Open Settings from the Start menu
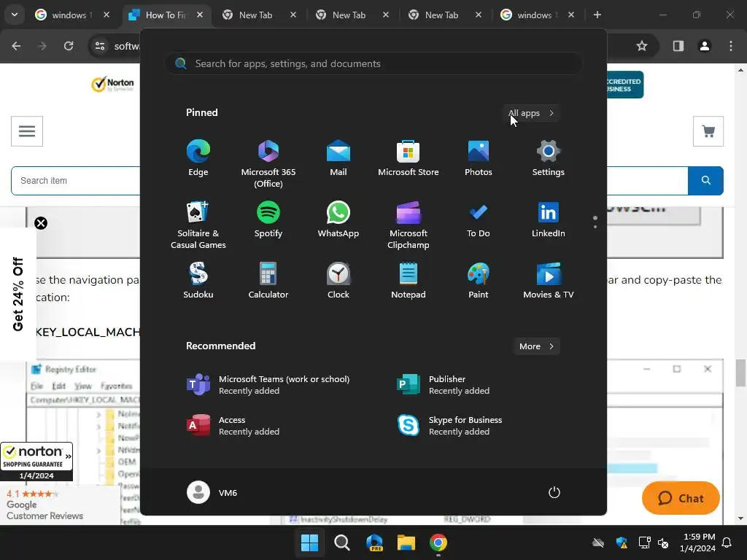747x560 pixels. (x=549, y=158)
